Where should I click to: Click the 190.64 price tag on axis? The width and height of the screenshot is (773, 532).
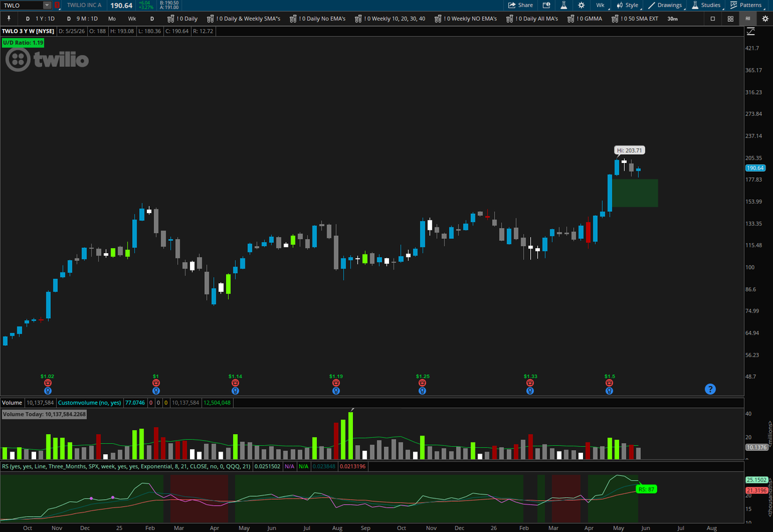pyautogui.click(x=754, y=168)
